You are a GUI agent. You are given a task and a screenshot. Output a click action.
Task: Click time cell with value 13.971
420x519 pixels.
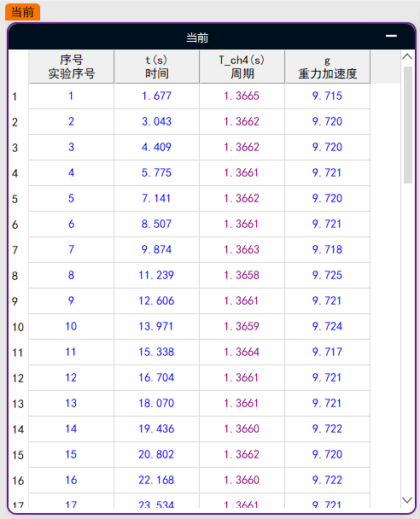tap(156, 326)
